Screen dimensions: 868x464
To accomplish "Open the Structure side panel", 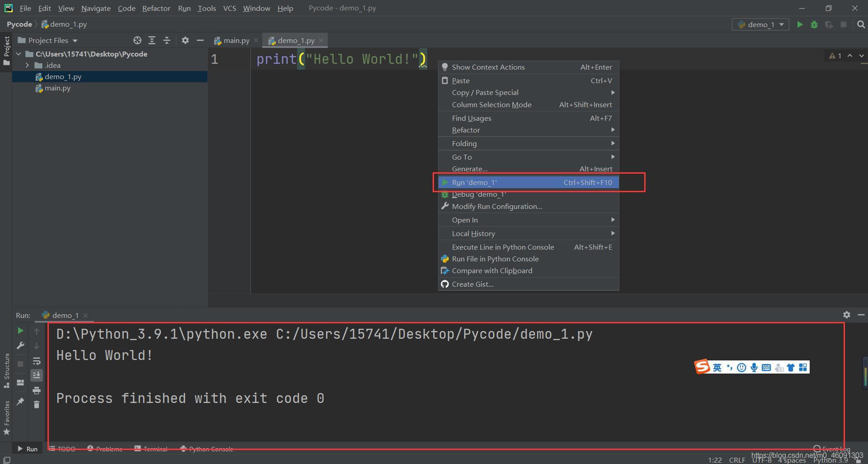I will click(x=6, y=370).
